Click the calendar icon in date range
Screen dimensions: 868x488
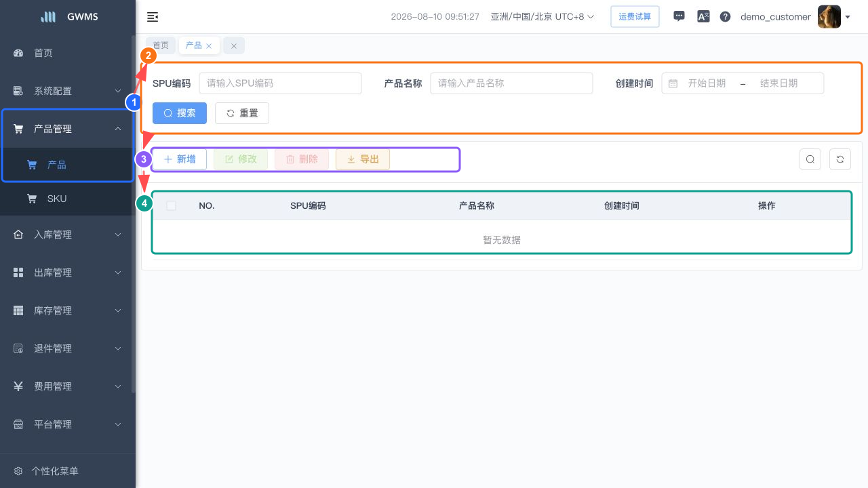(x=673, y=83)
